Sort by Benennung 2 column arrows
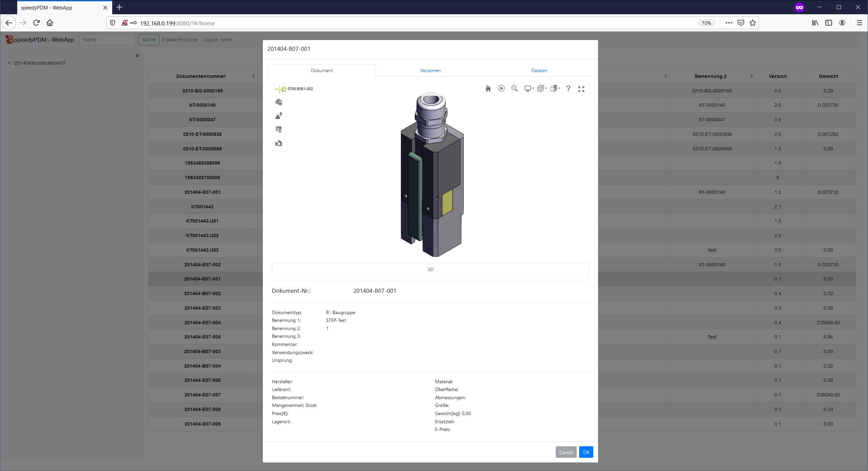 pyautogui.click(x=751, y=76)
